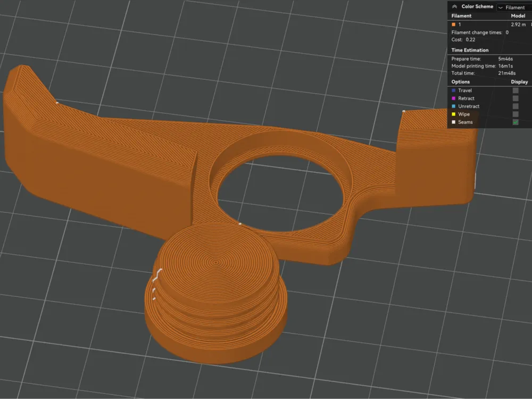Click the yellow Wipe legend icon

pyautogui.click(x=453, y=114)
